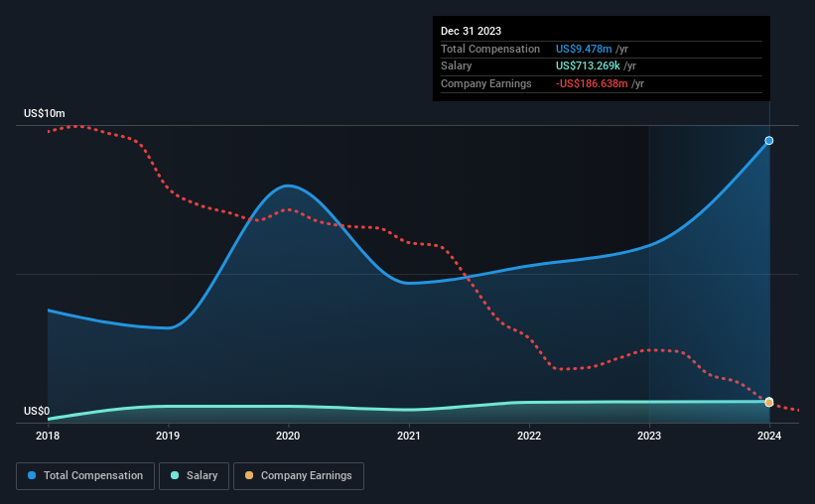This screenshot has height=504, width=815.
Task: Click the 2018 x-axis label
Action: pyautogui.click(x=48, y=436)
